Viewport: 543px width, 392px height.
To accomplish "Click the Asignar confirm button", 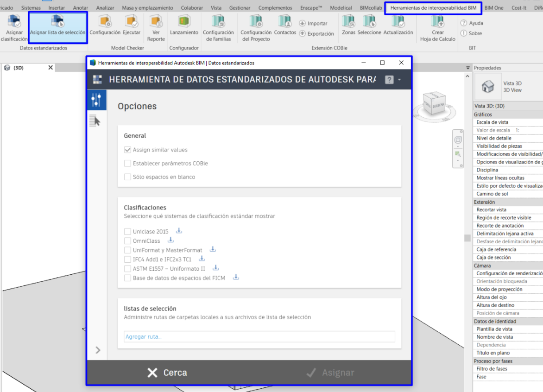I will 330,373.
